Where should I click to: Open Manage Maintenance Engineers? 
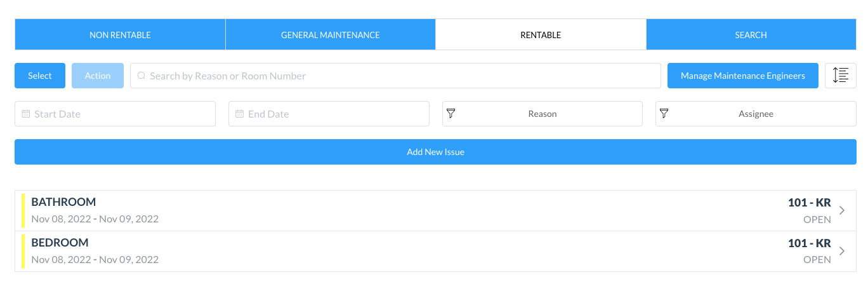pyautogui.click(x=742, y=76)
